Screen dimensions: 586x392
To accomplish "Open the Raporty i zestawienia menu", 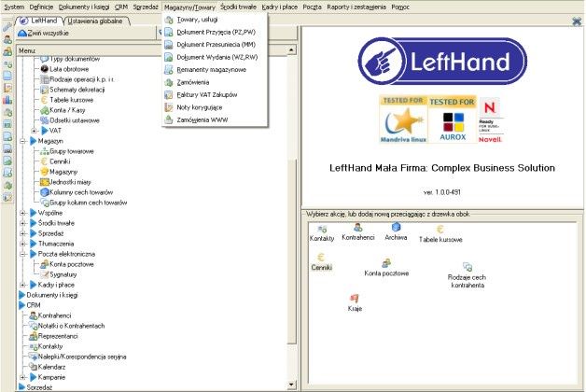I will 356,7.
